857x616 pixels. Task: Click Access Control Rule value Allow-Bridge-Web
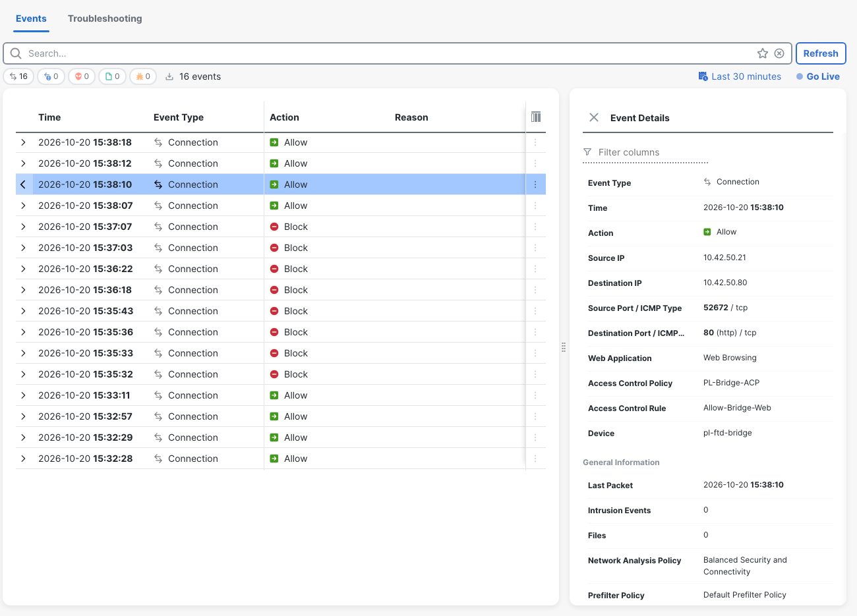coord(737,408)
